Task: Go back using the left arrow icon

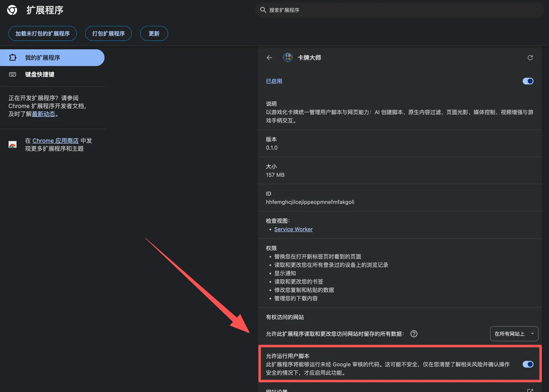Action: (x=269, y=58)
